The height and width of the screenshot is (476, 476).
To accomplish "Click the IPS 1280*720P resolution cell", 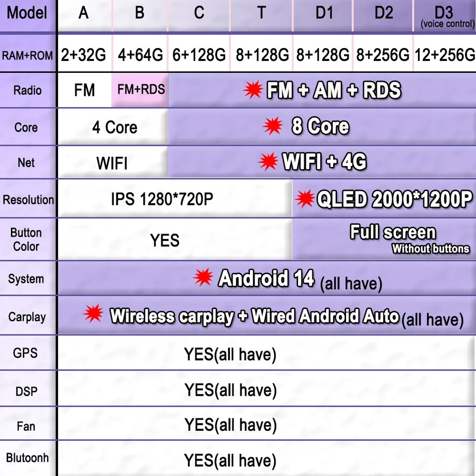I will [x=175, y=199].
